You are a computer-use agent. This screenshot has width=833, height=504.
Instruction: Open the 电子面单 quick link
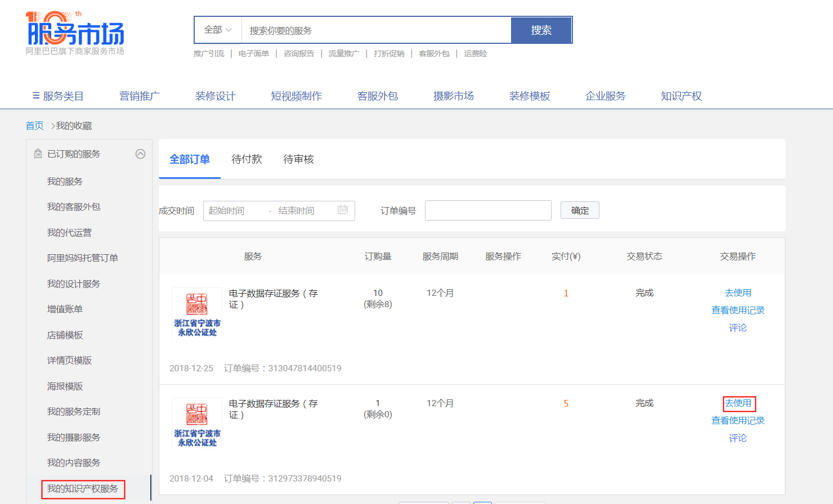coord(254,53)
